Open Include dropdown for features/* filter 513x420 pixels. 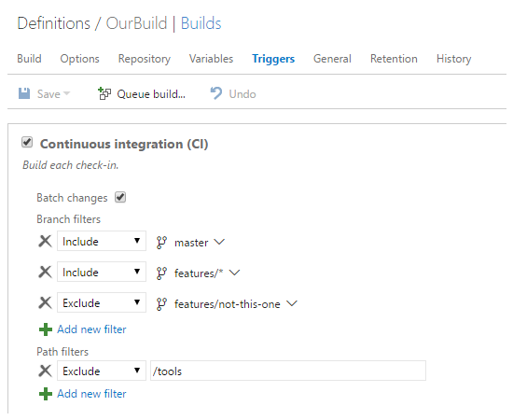click(x=102, y=272)
